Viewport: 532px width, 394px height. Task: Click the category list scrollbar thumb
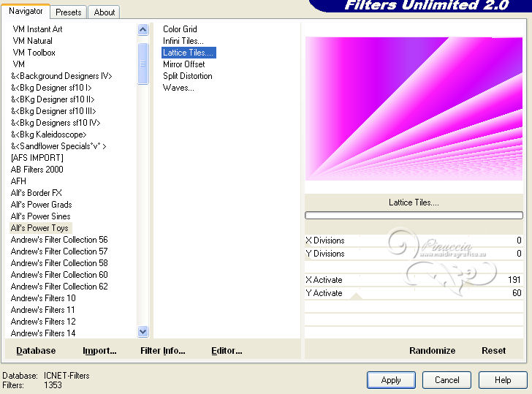(x=142, y=64)
